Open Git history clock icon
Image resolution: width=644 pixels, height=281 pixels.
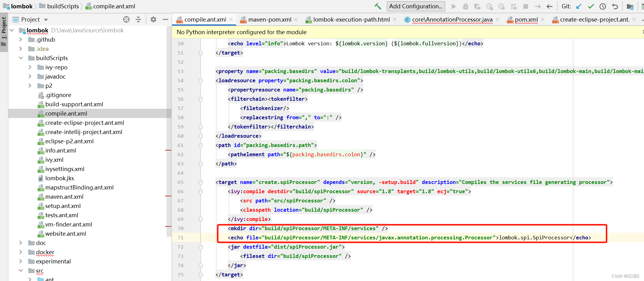pyautogui.click(x=603, y=6)
